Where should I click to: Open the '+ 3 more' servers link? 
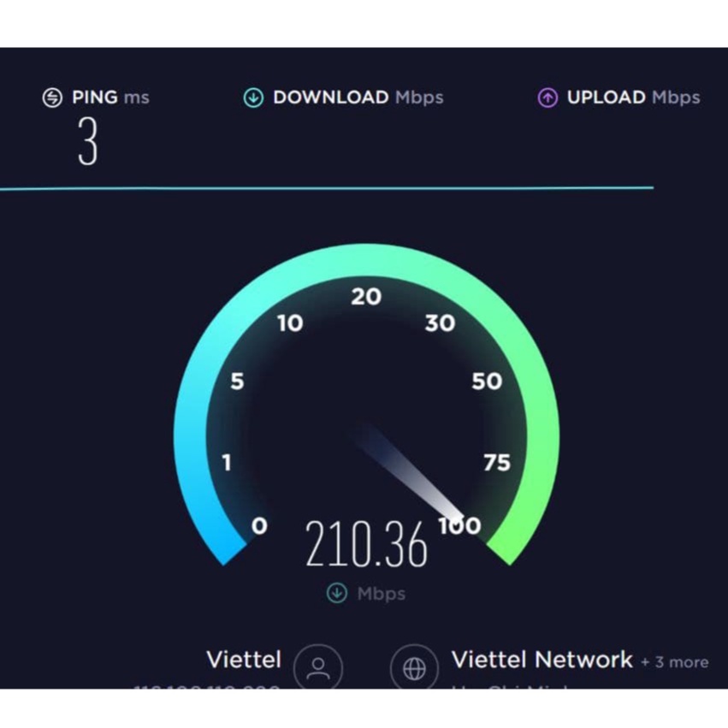tap(675, 662)
